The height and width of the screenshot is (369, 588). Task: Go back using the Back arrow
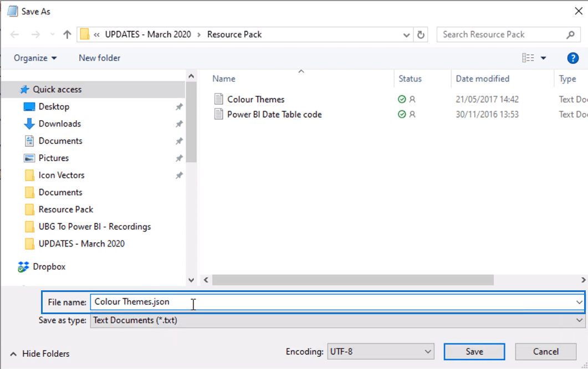tap(14, 34)
